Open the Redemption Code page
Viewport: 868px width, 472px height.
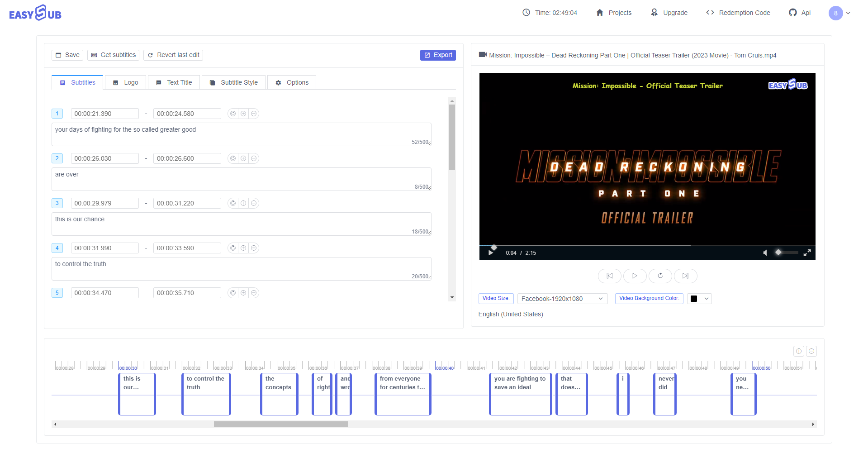click(738, 13)
